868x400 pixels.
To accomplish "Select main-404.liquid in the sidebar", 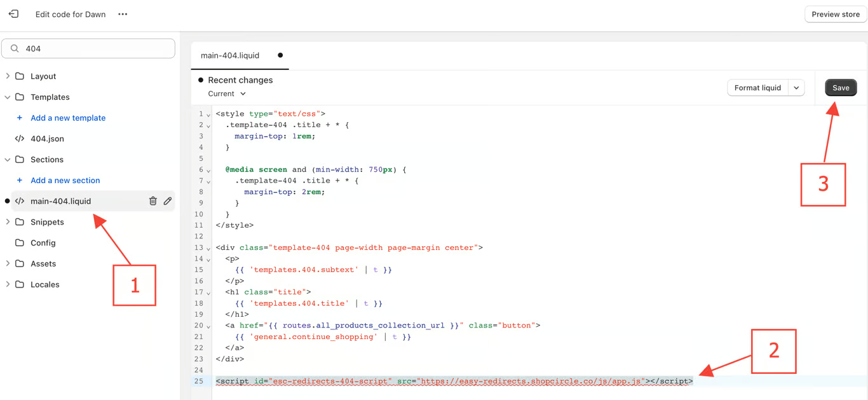I will 61,202.
